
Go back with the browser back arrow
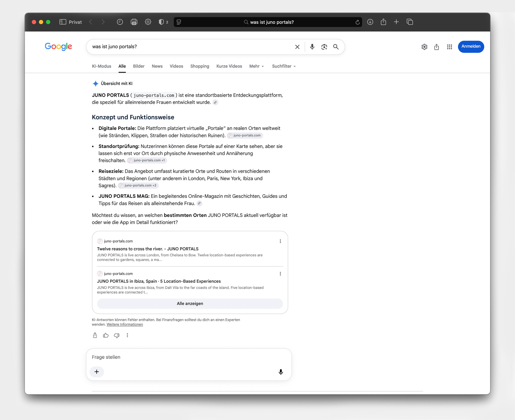coord(91,22)
